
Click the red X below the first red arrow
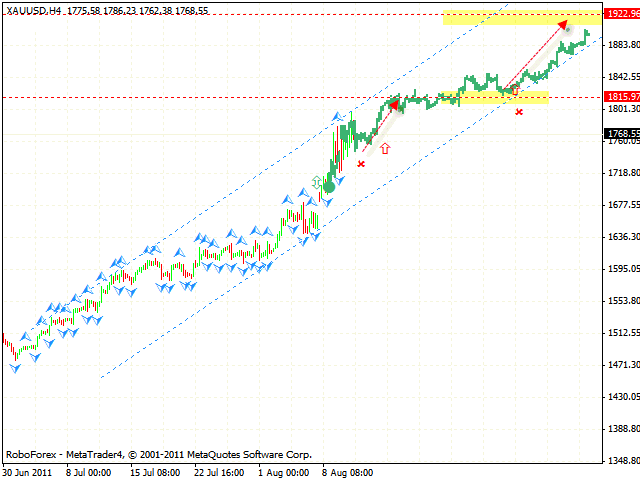(361, 163)
